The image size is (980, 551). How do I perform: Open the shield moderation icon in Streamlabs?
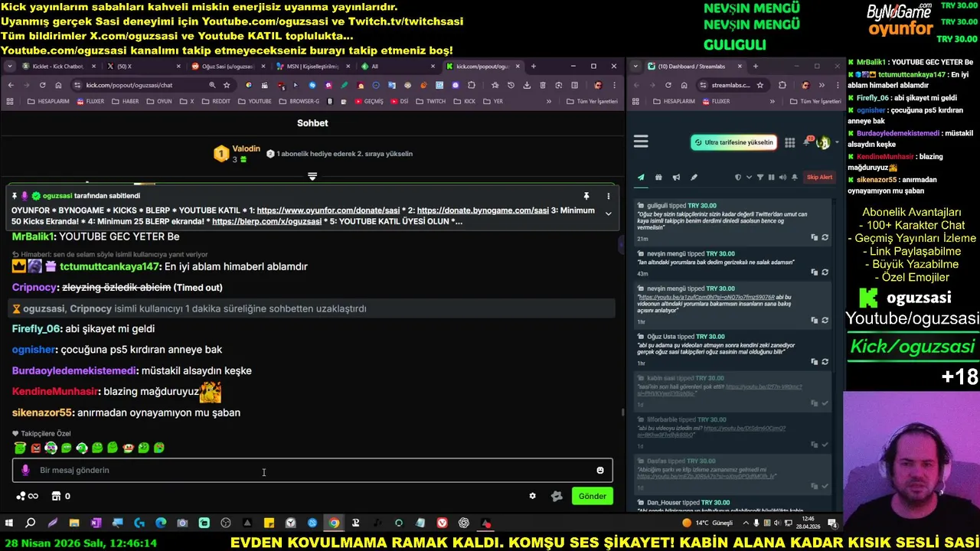738,178
